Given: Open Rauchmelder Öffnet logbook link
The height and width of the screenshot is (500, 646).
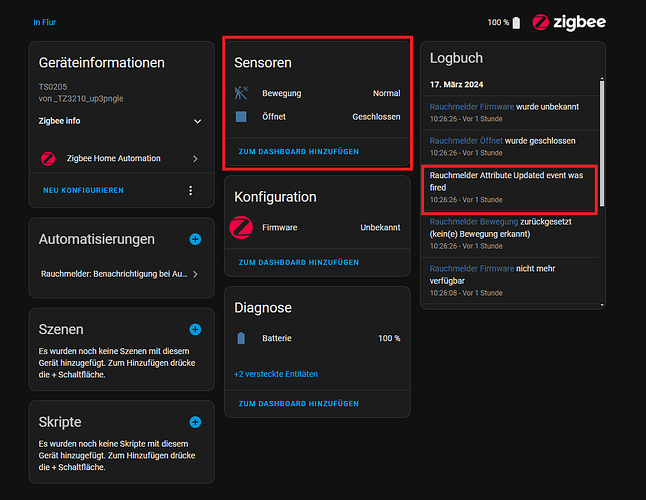Looking at the screenshot, I should point(466,141).
